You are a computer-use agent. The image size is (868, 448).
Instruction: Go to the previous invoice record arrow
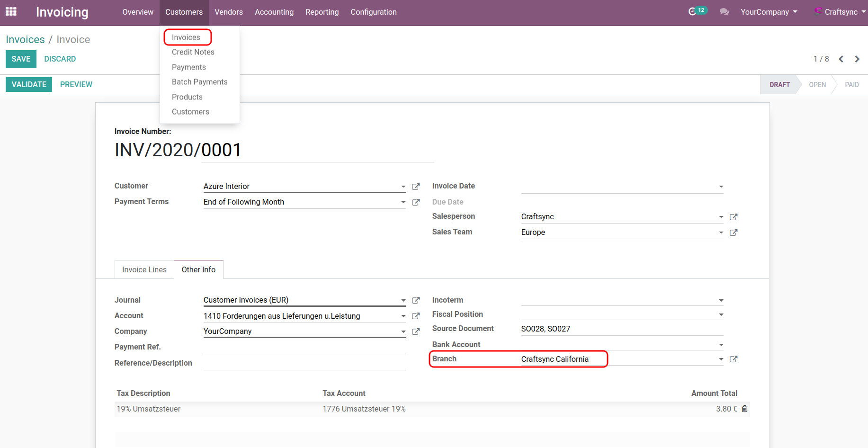(841, 59)
